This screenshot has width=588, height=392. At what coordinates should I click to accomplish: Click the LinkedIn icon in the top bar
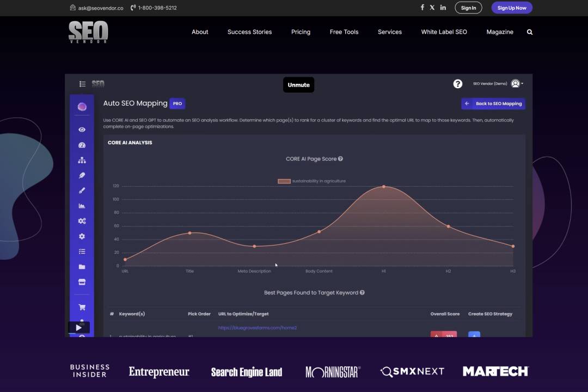443,8
